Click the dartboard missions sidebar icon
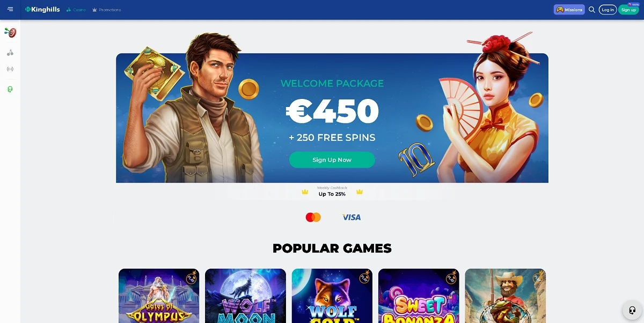The width and height of the screenshot is (644, 323). click(x=10, y=33)
